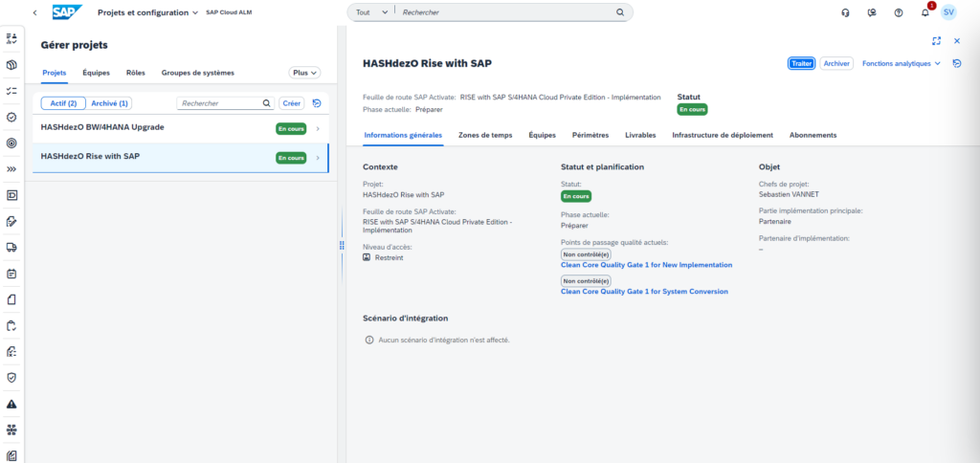Click the search icon in the projects filter field
This screenshot has width=980, height=463.
[266, 103]
